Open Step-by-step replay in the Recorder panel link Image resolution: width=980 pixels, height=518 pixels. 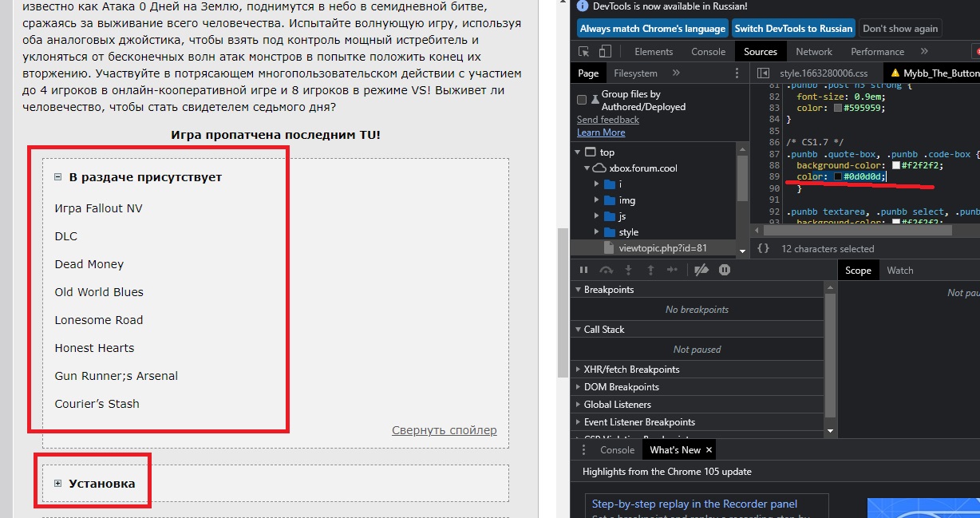pyautogui.click(x=694, y=504)
